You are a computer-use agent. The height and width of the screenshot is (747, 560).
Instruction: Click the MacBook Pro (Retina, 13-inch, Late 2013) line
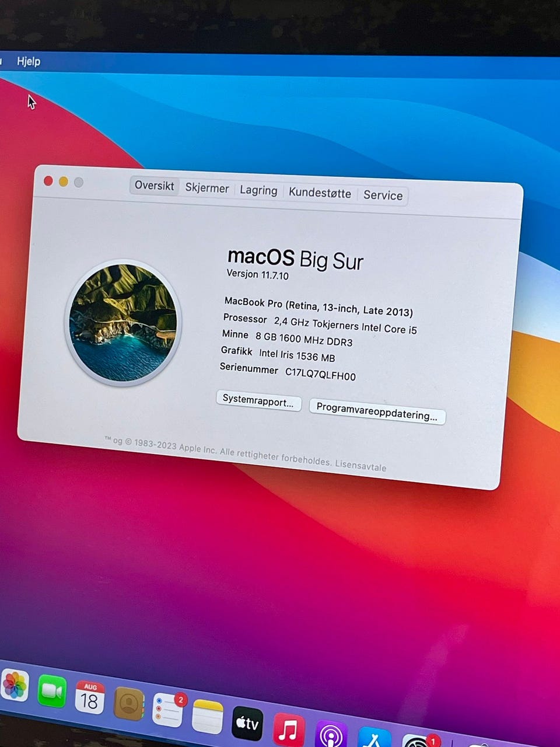click(x=318, y=306)
